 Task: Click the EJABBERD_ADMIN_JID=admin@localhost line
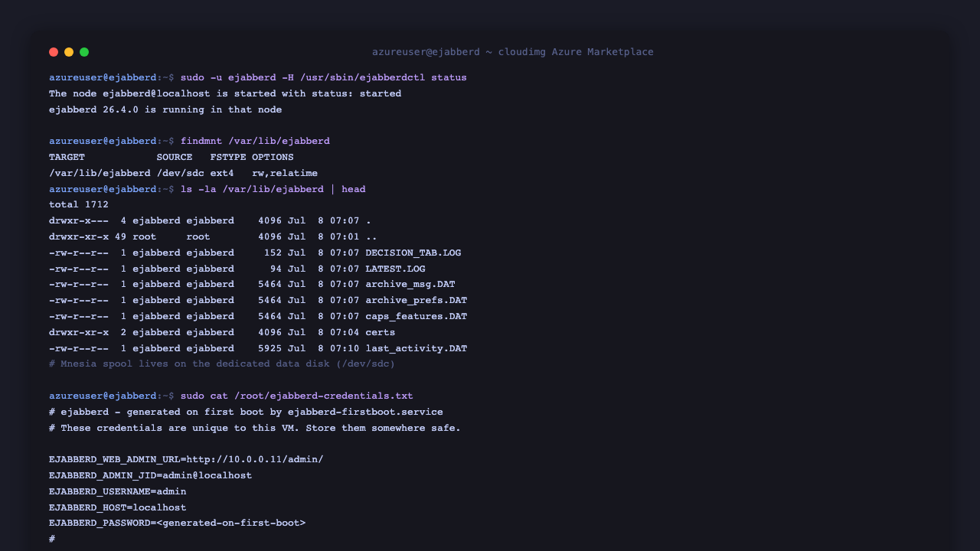pyautogui.click(x=151, y=475)
